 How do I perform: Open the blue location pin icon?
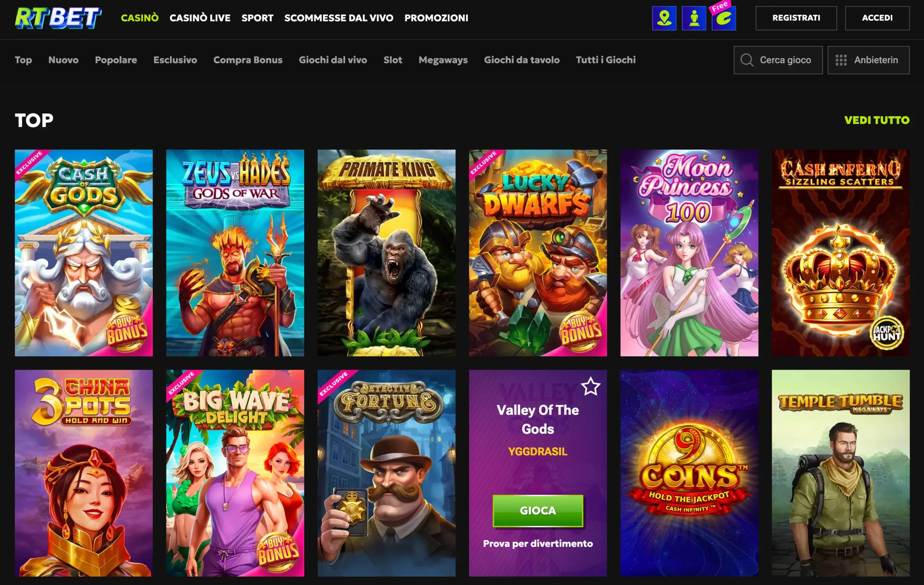pos(664,18)
